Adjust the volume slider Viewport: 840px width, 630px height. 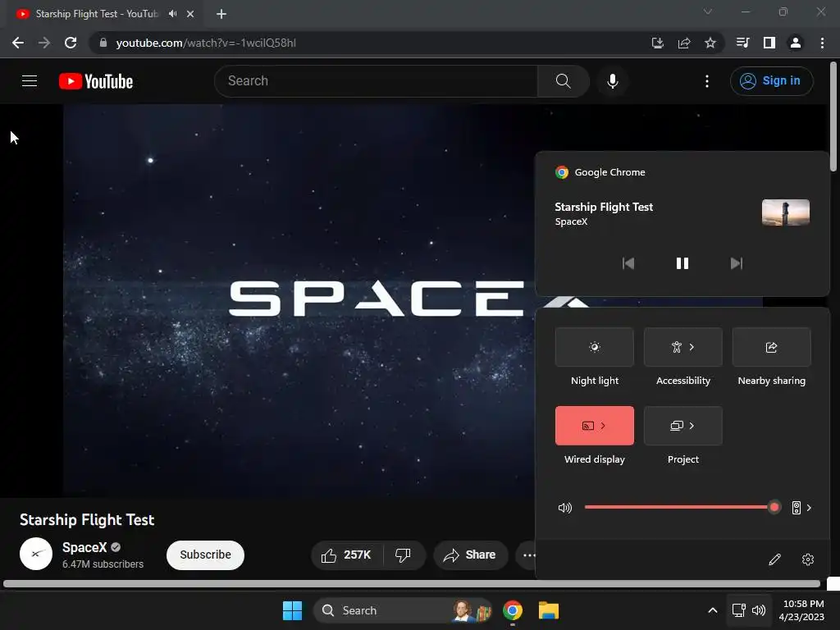[682, 507]
